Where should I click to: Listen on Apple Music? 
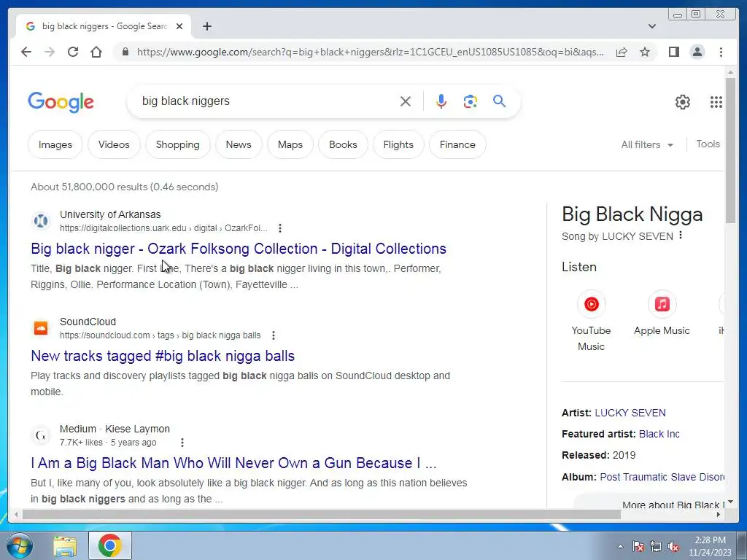(x=662, y=314)
